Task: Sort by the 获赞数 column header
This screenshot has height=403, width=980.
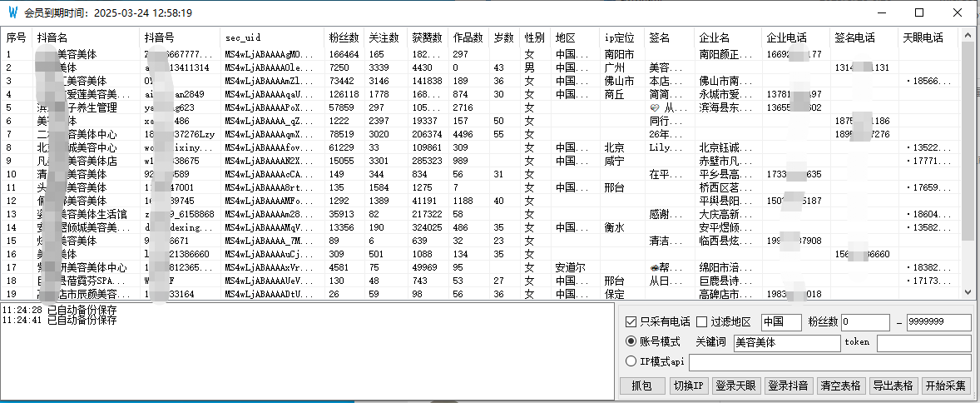Action: [428, 37]
